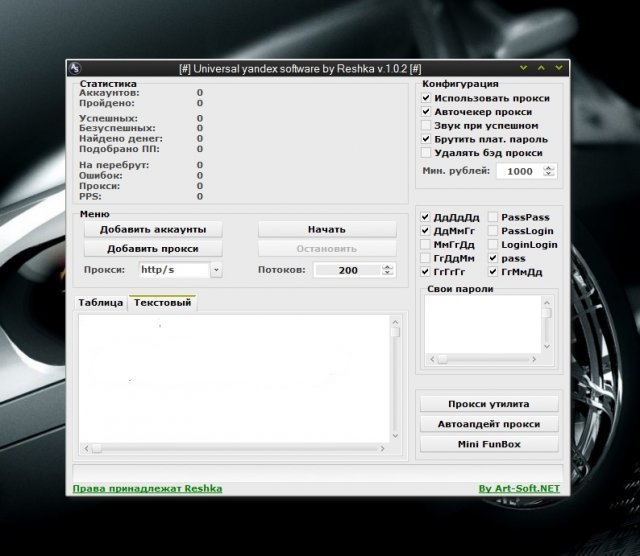Viewport: 640px width, 556px height.
Task: Disable the Авточекер прокси option
Action: pos(426,111)
